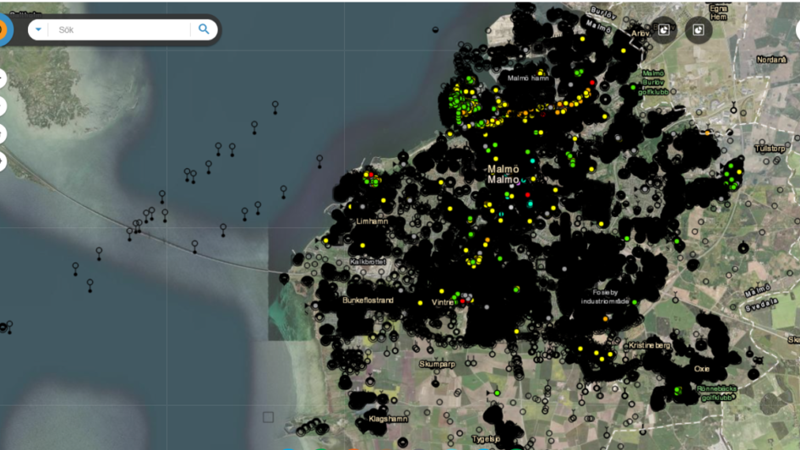
Task: Select the small empty square marker left of Klagshamn
Action: click(x=268, y=417)
